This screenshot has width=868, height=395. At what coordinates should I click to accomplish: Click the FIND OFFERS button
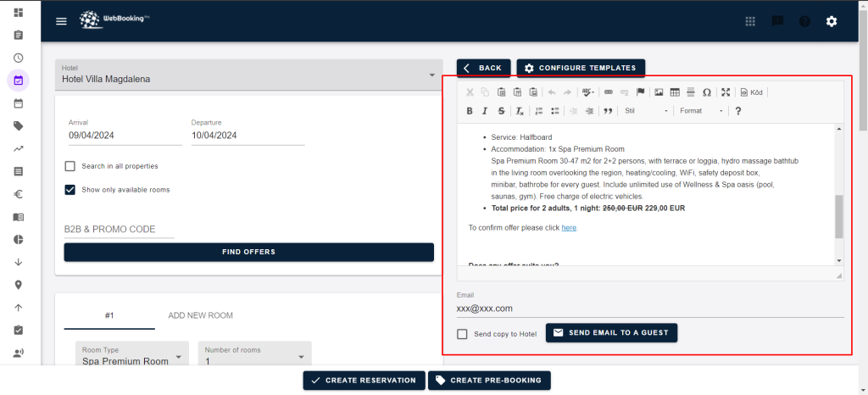click(248, 252)
